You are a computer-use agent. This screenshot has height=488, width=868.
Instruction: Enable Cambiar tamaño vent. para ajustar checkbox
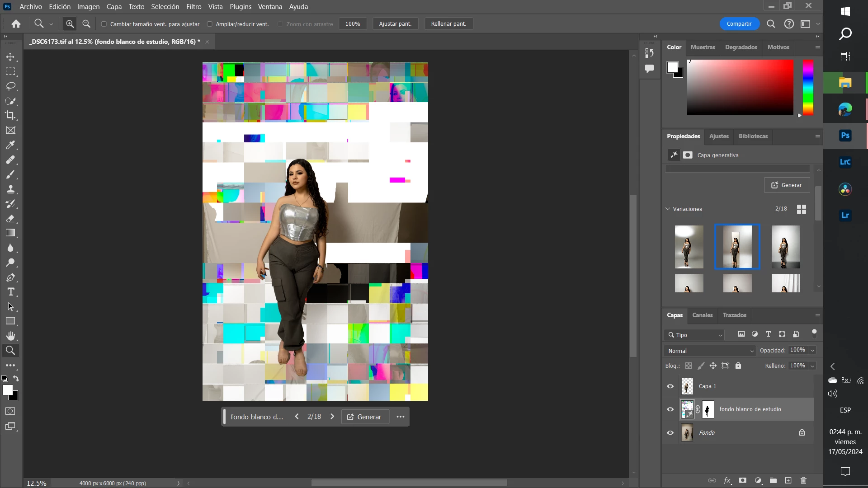104,24
